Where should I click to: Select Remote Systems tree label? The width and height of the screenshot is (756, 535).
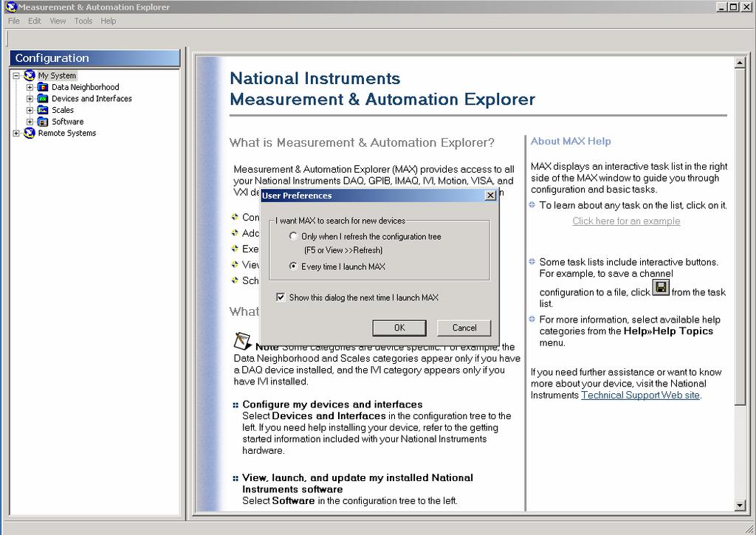[x=67, y=134]
